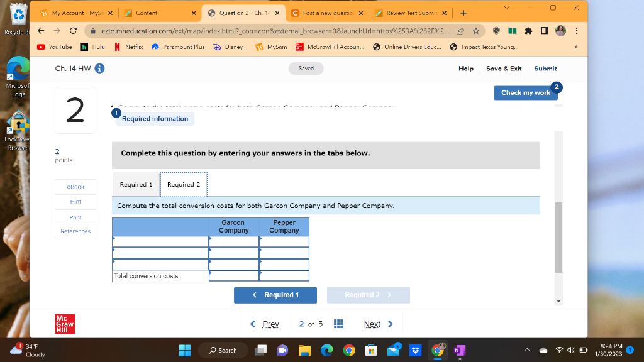Viewport: 644px width, 362px height.
Task: Click the McGraw Hill logo
Action: click(x=64, y=324)
